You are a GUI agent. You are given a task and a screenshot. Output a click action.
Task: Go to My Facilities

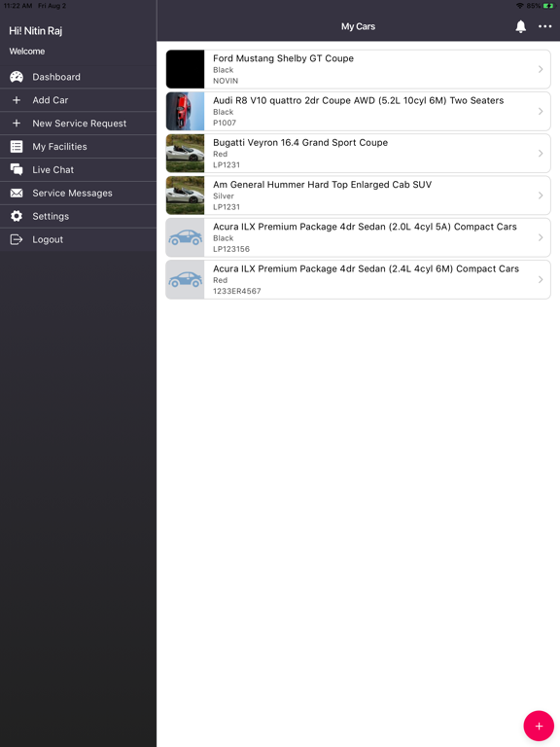coord(78,146)
